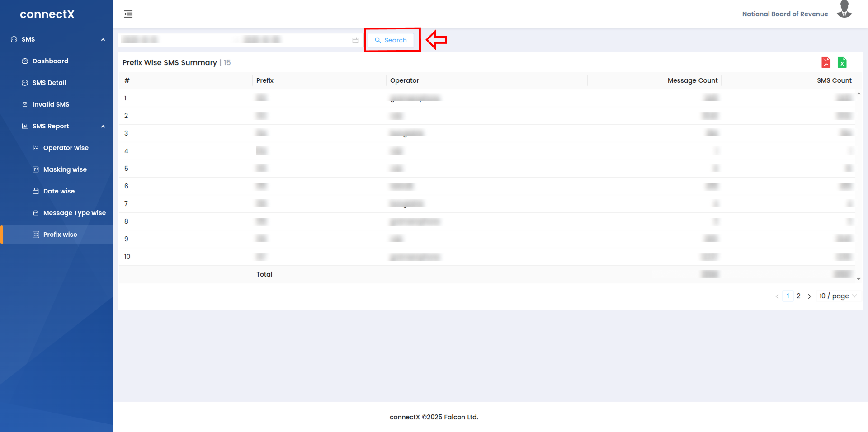The height and width of the screenshot is (432, 868).
Task: Click the calendar icon in date range field
Action: [x=355, y=40]
